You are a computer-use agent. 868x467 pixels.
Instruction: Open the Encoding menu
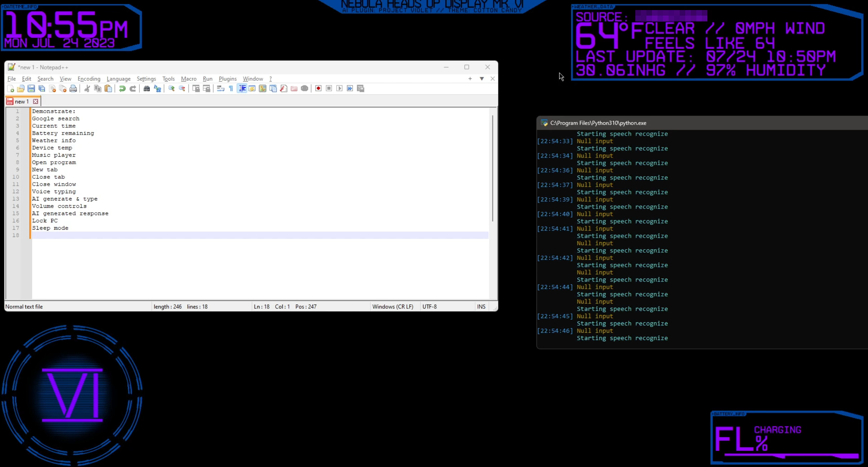click(x=89, y=79)
